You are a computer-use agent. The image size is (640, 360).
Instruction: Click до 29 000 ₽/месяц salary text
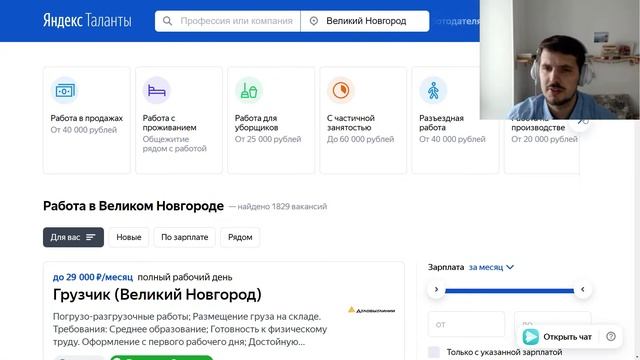coord(93,277)
